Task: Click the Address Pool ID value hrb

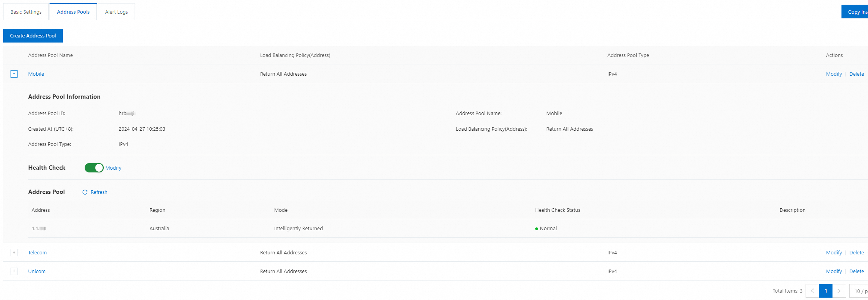Action: (126, 113)
